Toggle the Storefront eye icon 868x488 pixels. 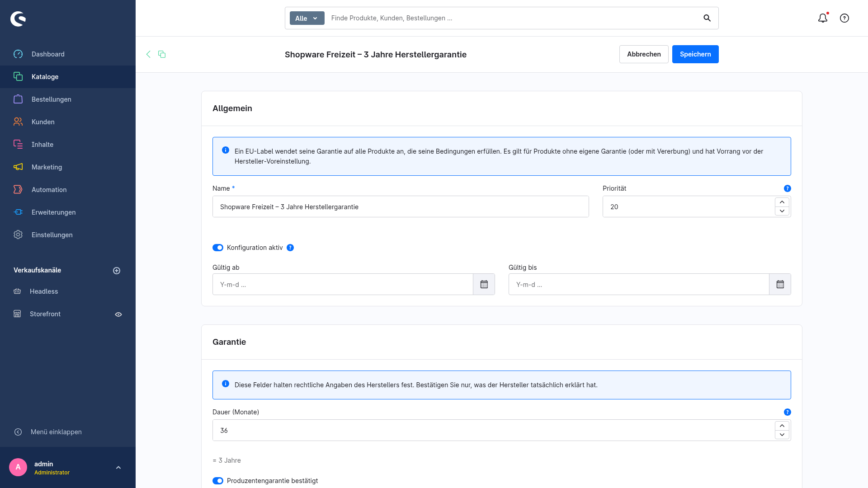click(x=118, y=314)
